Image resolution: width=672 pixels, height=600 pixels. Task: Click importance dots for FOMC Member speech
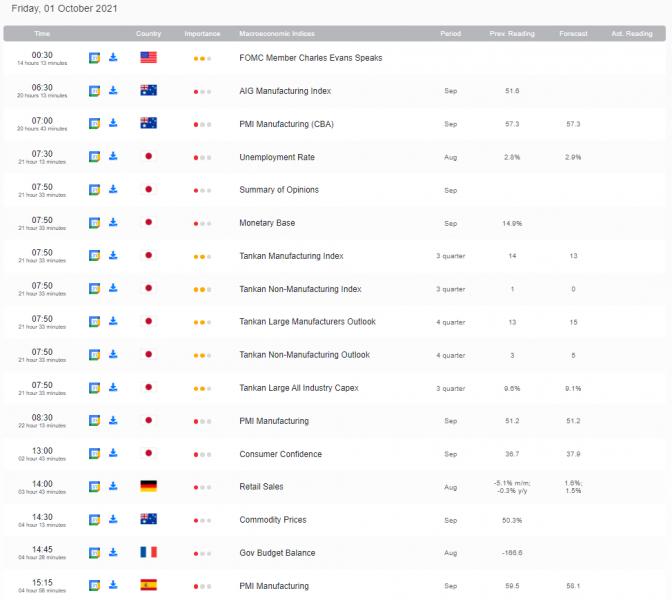coord(202,59)
